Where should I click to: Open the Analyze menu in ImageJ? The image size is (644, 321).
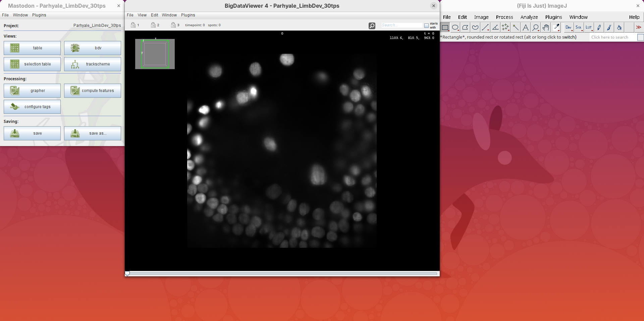pyautogui.click(x=529, y=17)
